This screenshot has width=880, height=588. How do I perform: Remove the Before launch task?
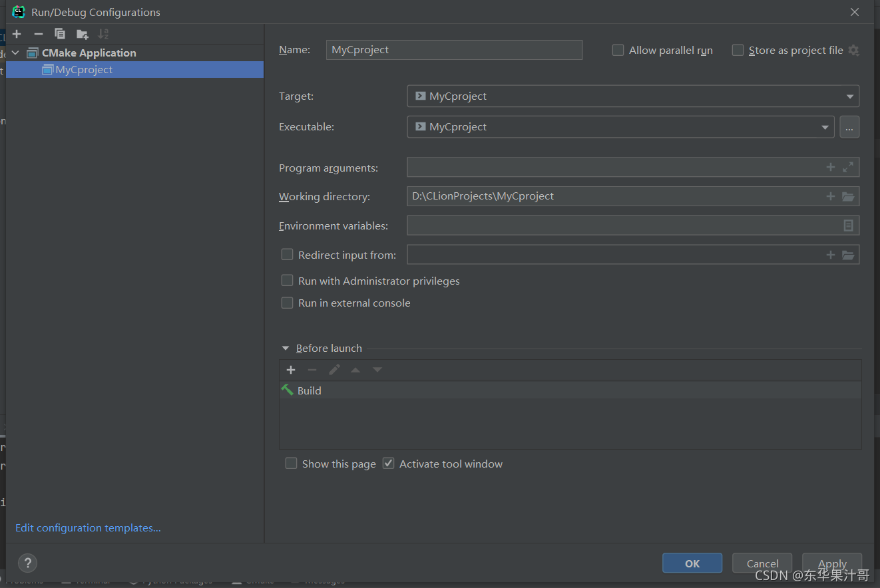(x=312, y=370)
